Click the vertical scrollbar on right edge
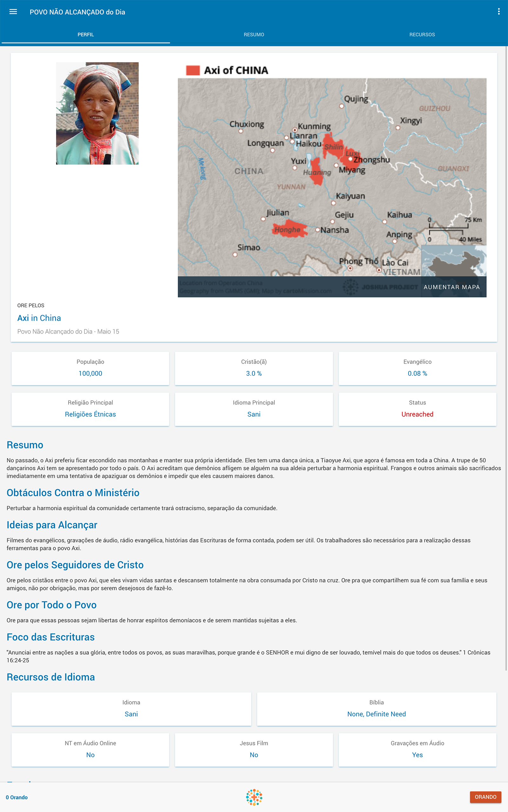The width and height of the screenshot is (508, 812). coord(506,358)
